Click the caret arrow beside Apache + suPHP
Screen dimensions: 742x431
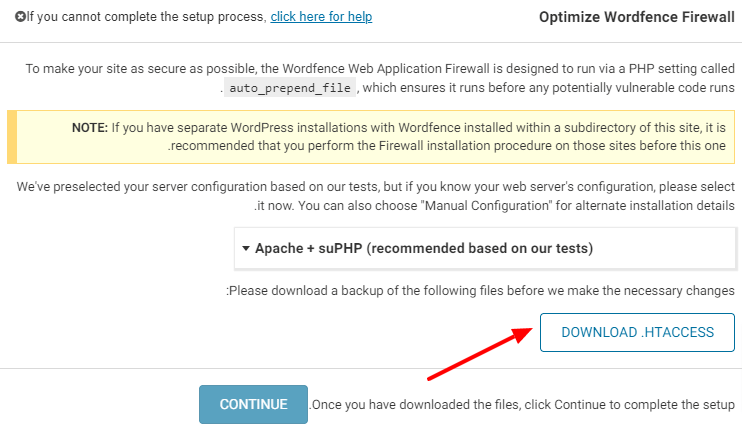click(245, 247)
